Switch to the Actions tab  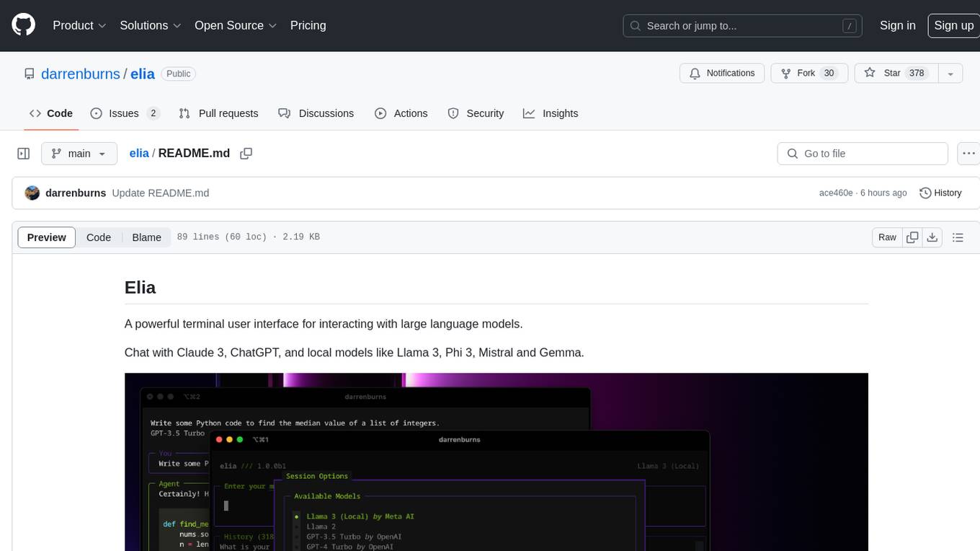(x=401, y=113)
